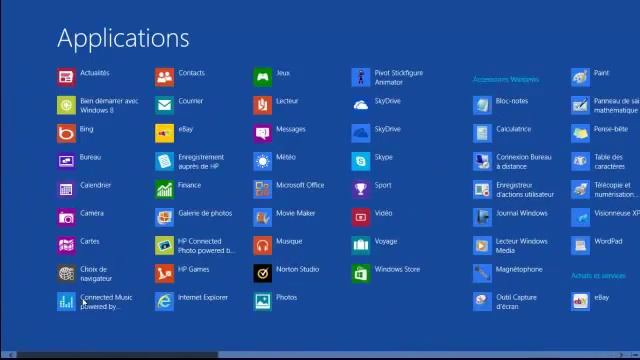The image size is (640, 360).
Task: Open Télécopie et numérisation icon
Action: 580,189
